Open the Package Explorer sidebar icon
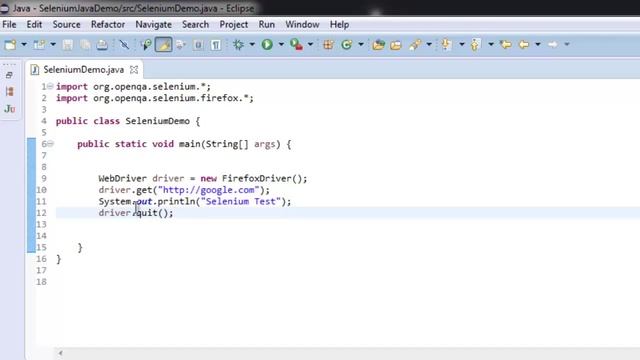The width and height of the screenshot is (640, 360). (x=9, y=91)
